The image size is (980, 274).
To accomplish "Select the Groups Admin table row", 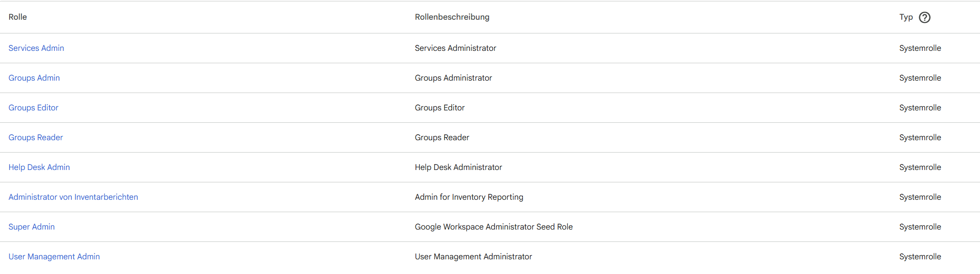I will click(275, 78).
